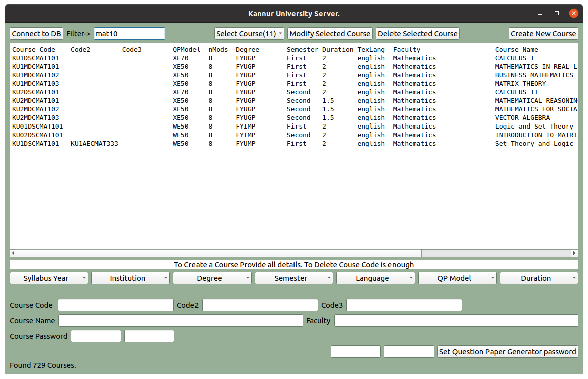Focus the Filter text field containing mat10
This screenshot has height=379, width=588.
(x=130, y=34)
